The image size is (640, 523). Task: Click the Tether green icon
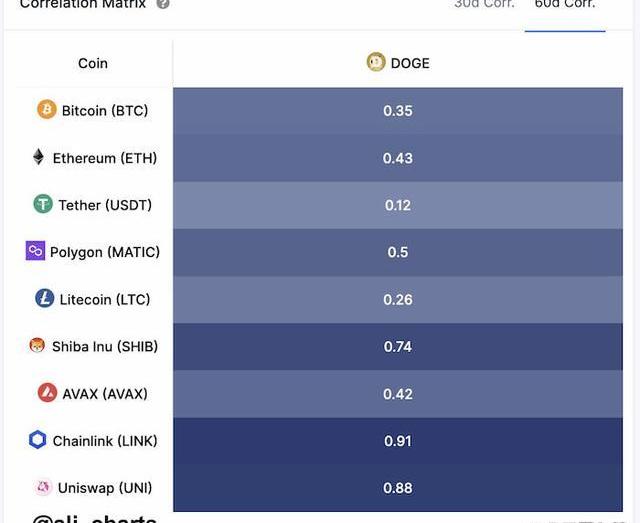click(x=43, y=204)
